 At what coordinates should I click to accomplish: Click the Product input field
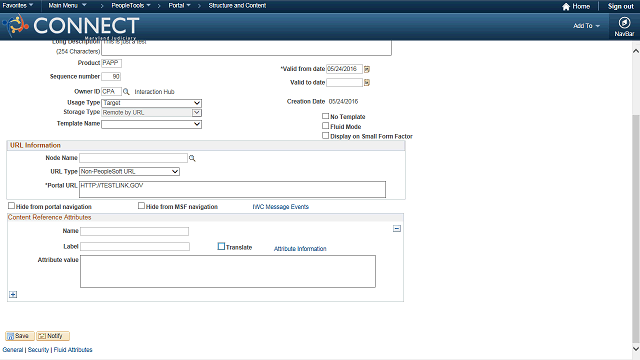pos(111,63)
